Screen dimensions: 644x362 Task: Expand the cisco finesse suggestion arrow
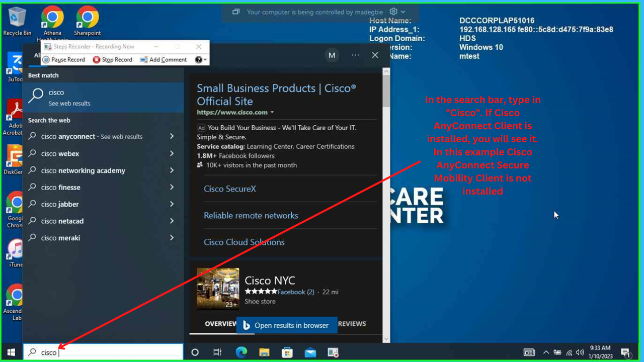172,187
